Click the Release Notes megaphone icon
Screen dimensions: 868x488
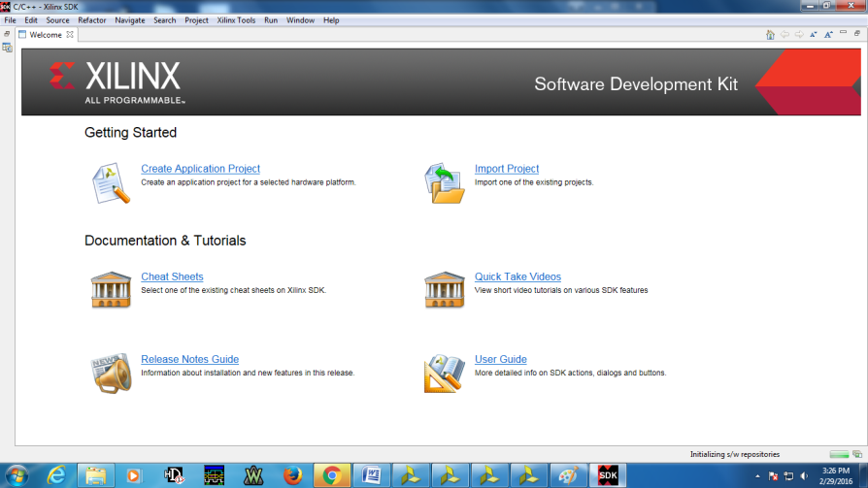click(111, 373)
